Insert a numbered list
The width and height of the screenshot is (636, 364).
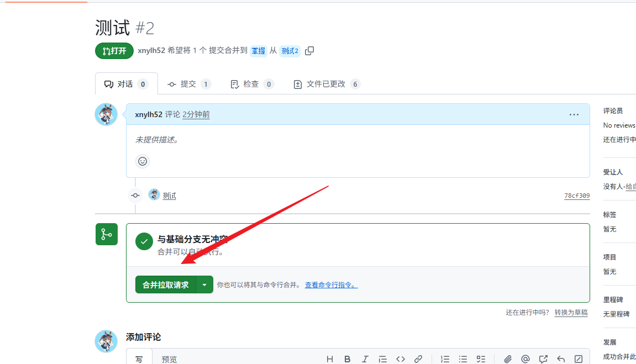tap(445, 359)
